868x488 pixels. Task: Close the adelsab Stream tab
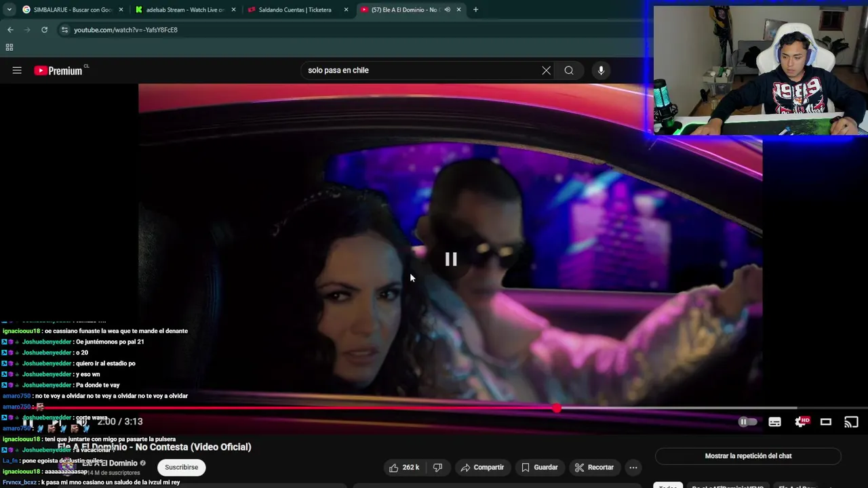pos(233,9)
